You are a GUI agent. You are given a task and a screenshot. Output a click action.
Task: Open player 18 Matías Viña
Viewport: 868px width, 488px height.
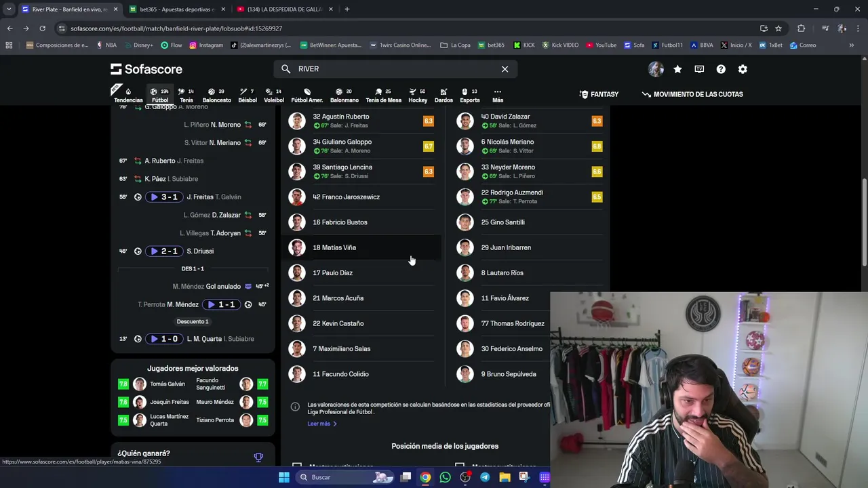click(x=361, y=247)
